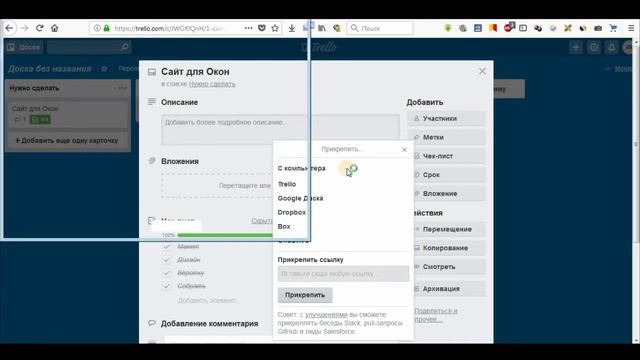Screen dimensions: 640x360
Task: Toggle the Firefox sidebar icon
Action: coord(523,28)
